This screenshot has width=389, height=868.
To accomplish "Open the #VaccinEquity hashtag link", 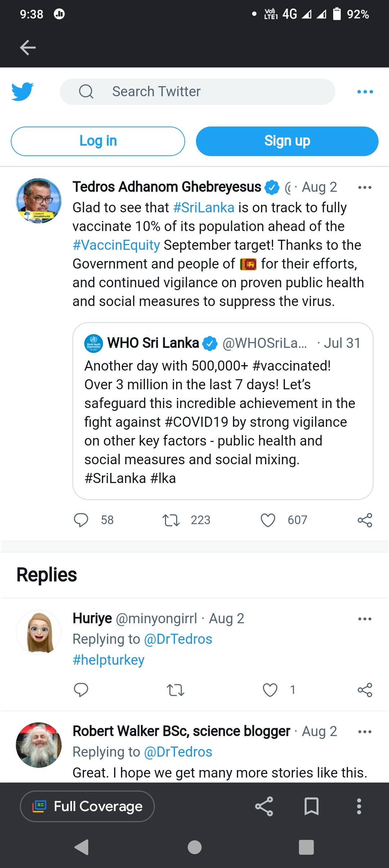I will 116,245.
